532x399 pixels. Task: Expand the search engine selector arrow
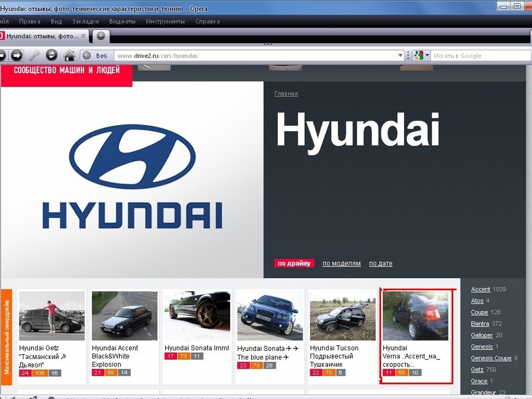pos(427,55)
